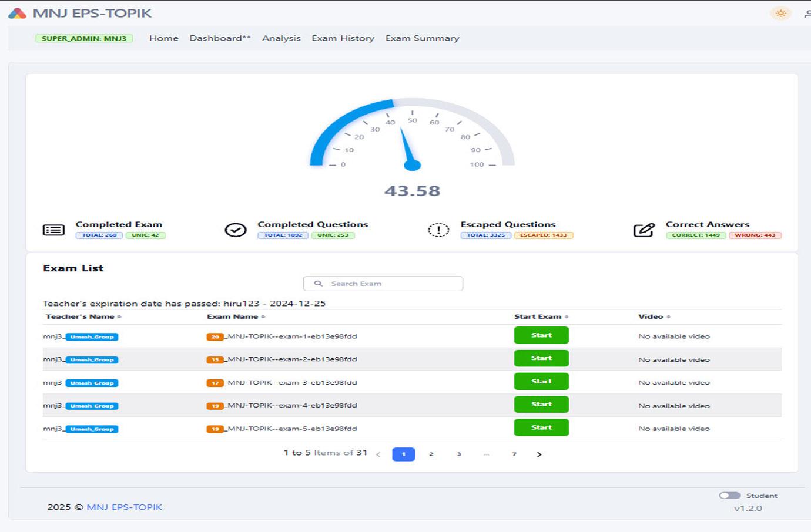Sort by Start Exam column icon

click(567, 317)
